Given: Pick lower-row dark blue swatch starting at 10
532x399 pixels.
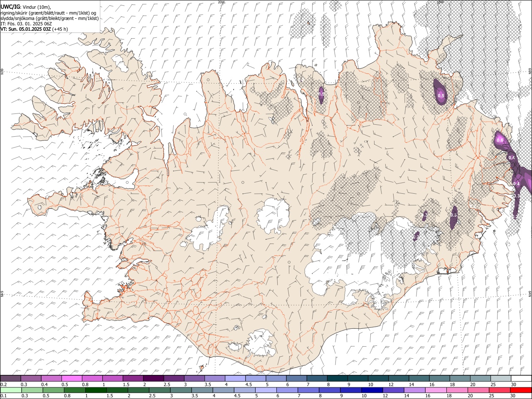Looking at the screenshot, I should click(x=372, y=390).
